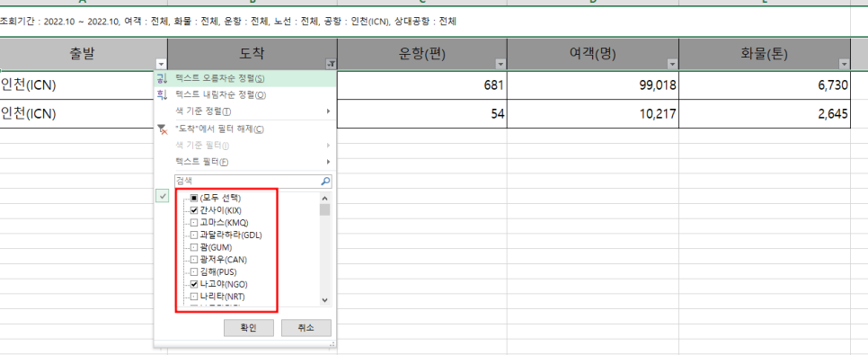
Task: Click the 확인 button
Action: [x=249, y=327]
